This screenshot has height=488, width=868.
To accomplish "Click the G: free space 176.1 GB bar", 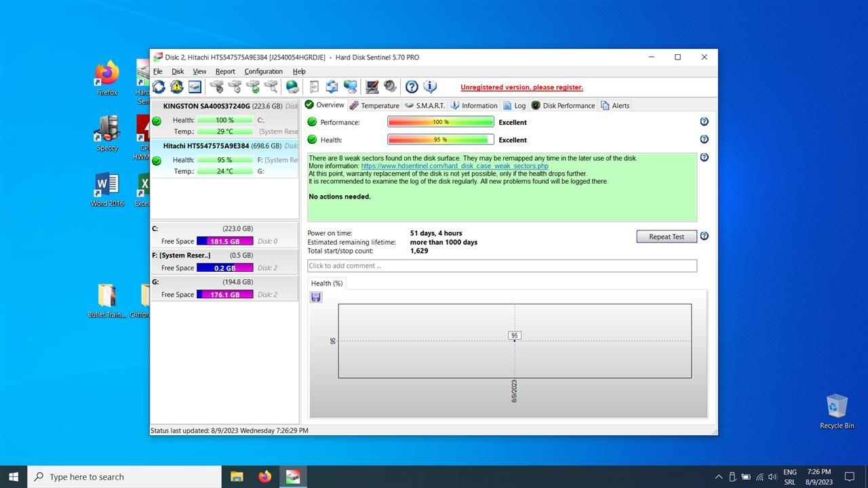I will tap(224, 295).
